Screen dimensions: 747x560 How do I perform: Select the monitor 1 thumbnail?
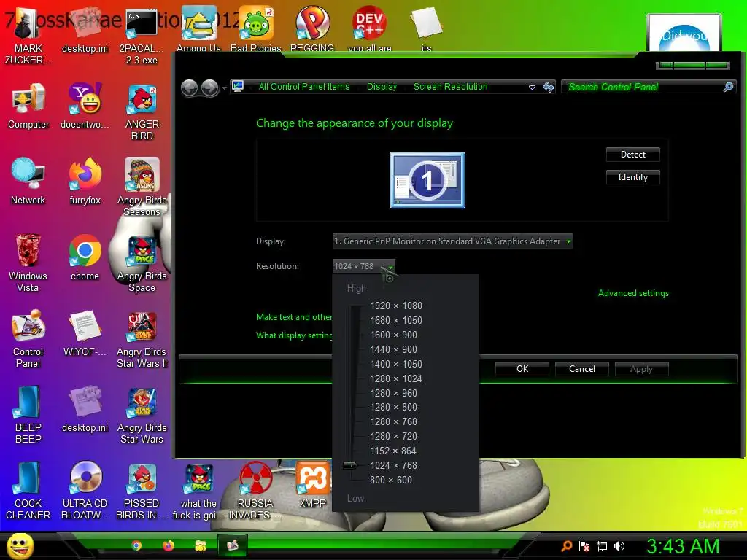427,180
